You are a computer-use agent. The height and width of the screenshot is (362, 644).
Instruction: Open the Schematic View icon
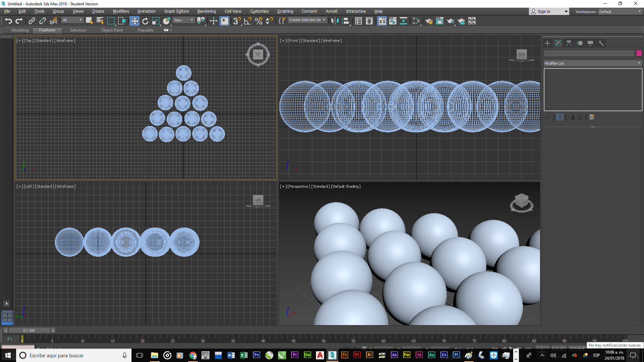tap(404, 21)
